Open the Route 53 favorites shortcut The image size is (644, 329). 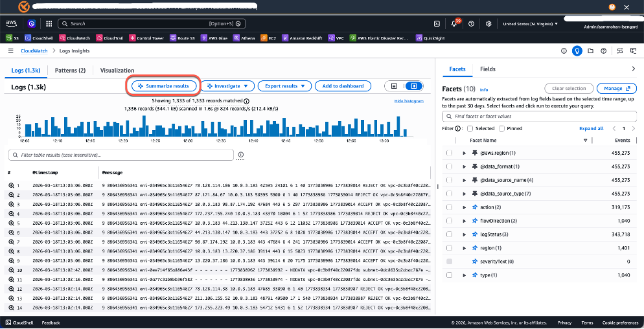[182, 38]
